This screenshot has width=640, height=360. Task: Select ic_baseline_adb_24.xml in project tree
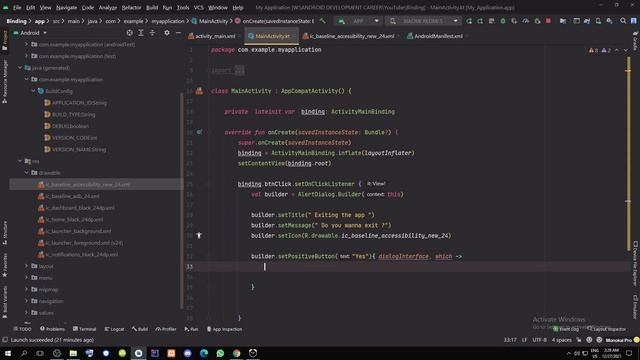[69, 196]
